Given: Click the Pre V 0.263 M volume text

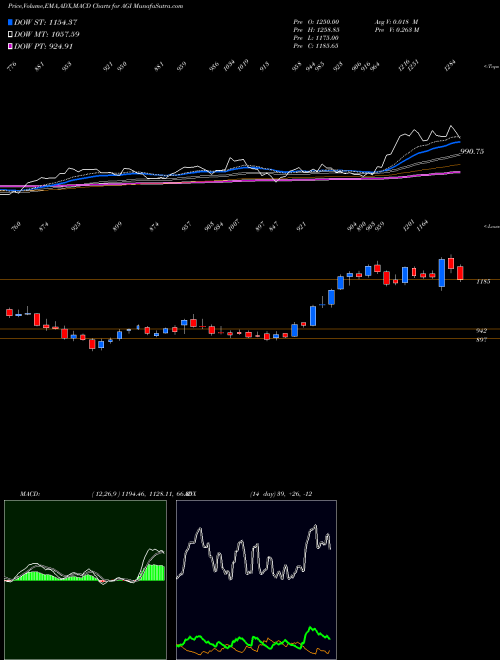Looking at the screenshot, I should click(397, 30).
